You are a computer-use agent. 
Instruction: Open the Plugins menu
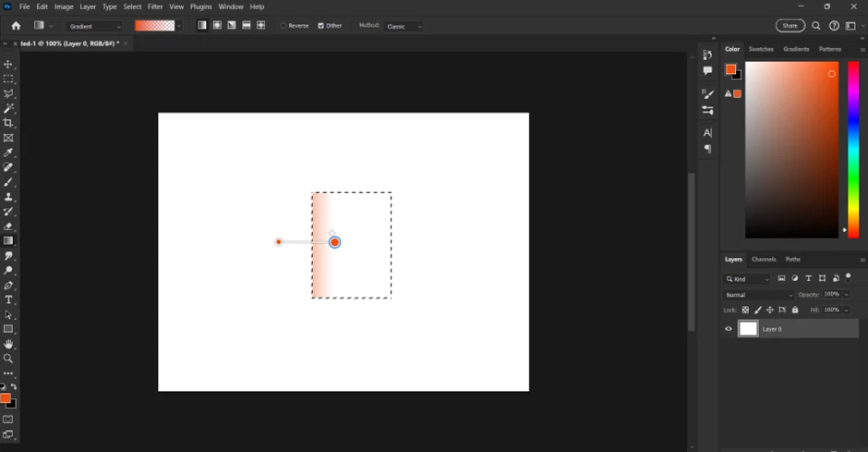point(201,6)
